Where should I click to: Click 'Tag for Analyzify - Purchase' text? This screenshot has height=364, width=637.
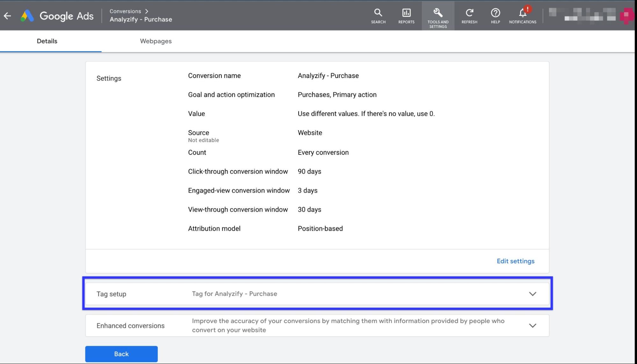235,294
